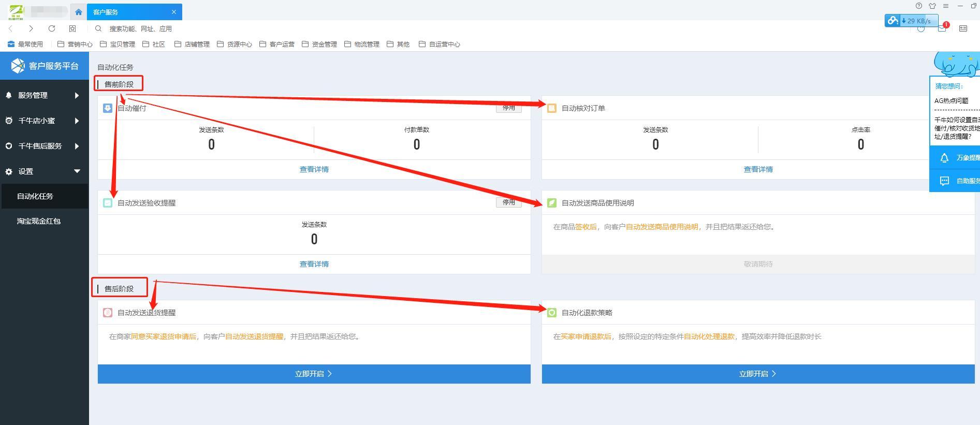Go forward with the forward arrow
The height and width of the screenshot is (425, 980).
pyautogui.click(x=31, y=28)
